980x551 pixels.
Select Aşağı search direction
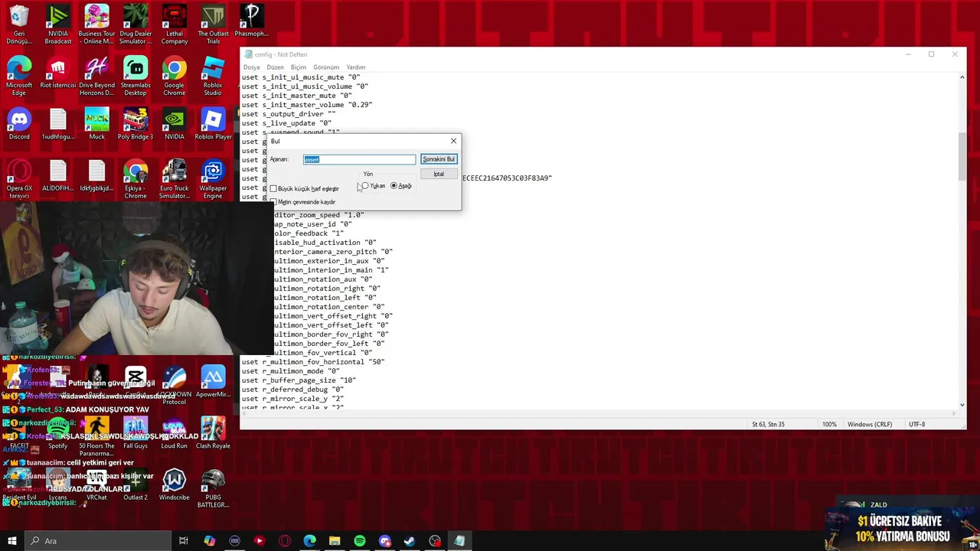tap(394, 186)
